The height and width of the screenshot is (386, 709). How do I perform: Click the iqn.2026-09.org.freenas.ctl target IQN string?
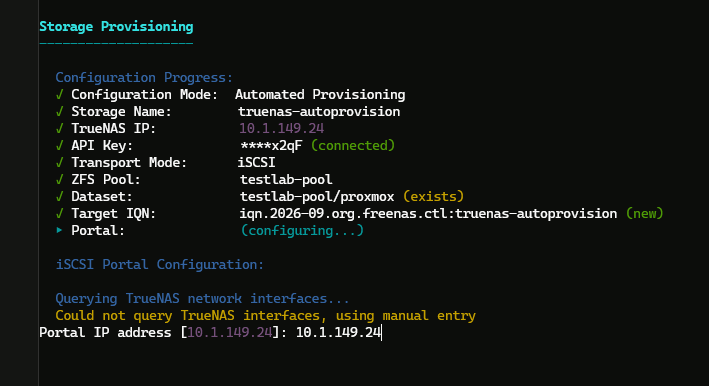point(428,214)
